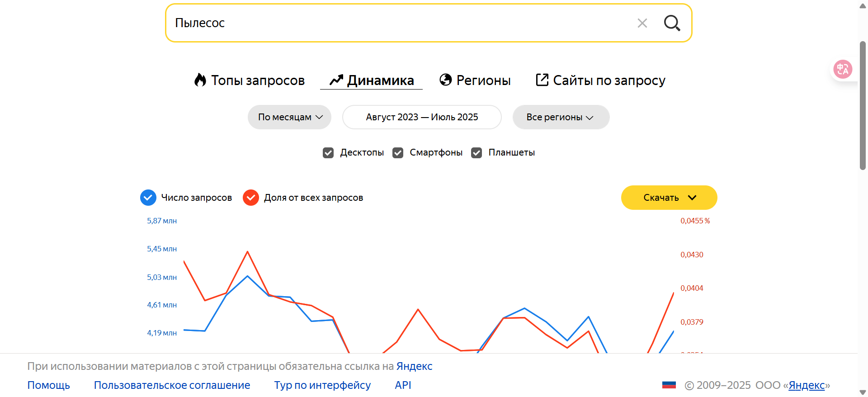Open the Помощь link

pos(48,385)
